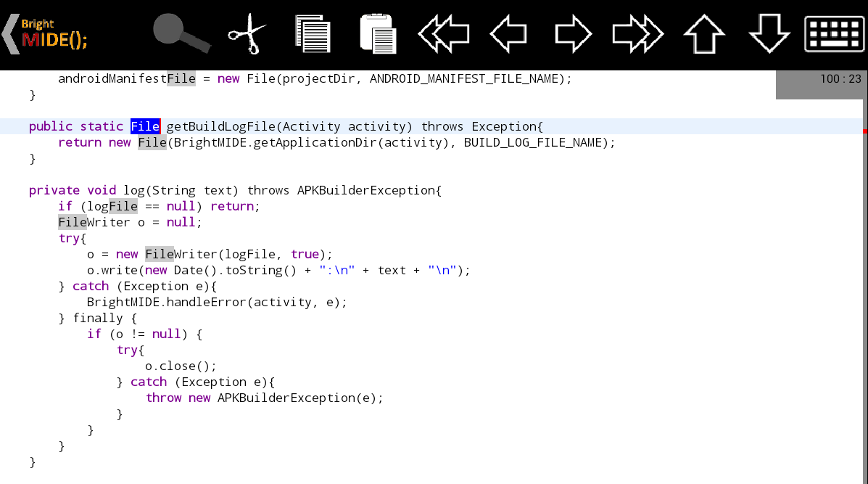Click the 'finally' keyword
This screenshot has width=868, height=484.
[x=98, y=318]
